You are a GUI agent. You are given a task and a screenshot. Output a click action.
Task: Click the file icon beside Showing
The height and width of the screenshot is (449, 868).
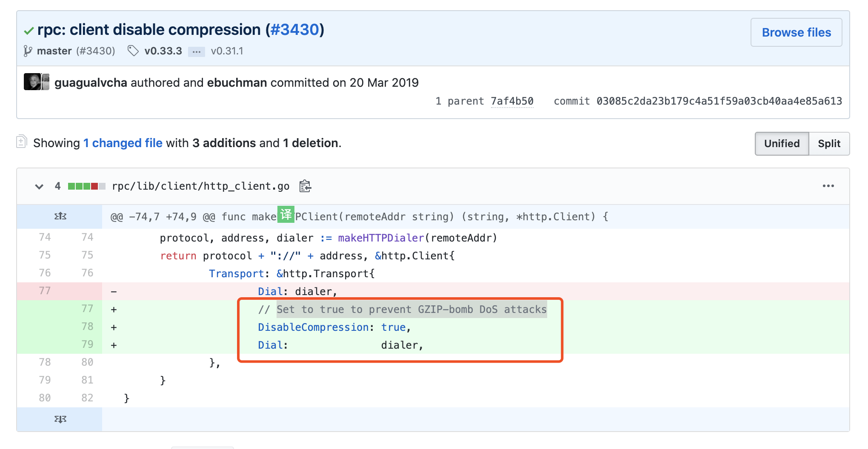pyautogui.click(x=22, y=142)
